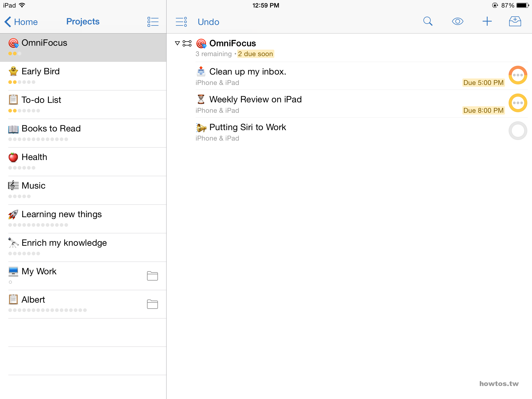
Task: Click the megaphone icon beside Putting Siri to Work
Action: click(201, 127)
